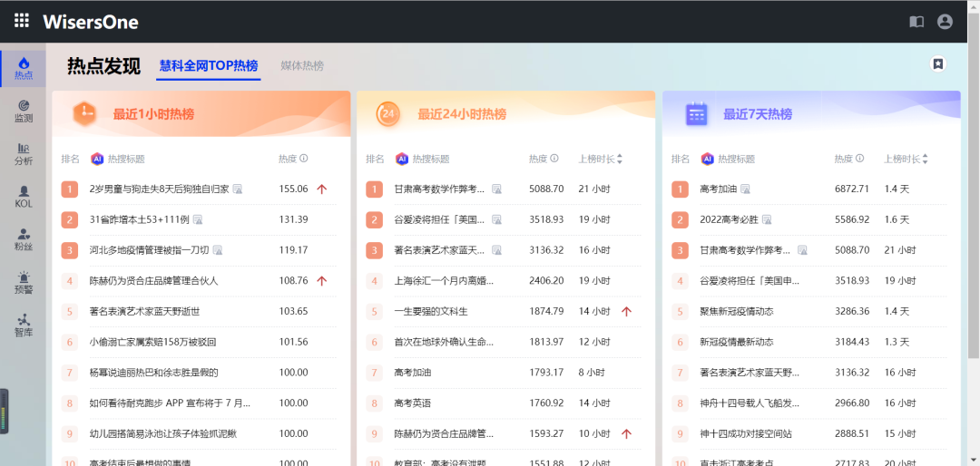The width and height of the screenshot is (980, 466).
Task: Go to 监测 in the sidebar
Action: [x=24, y=111]
